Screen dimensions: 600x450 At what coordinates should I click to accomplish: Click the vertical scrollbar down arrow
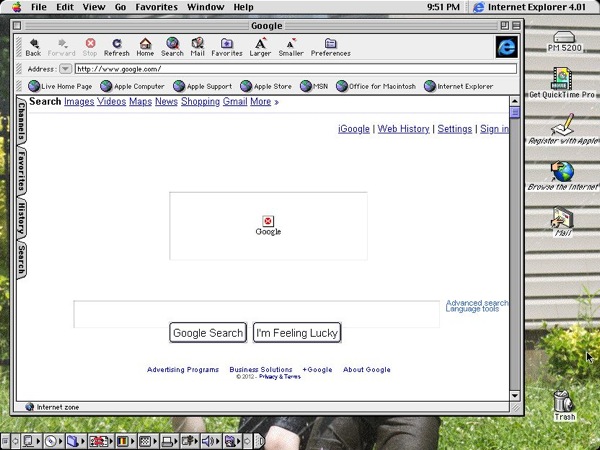coord(515,395)
